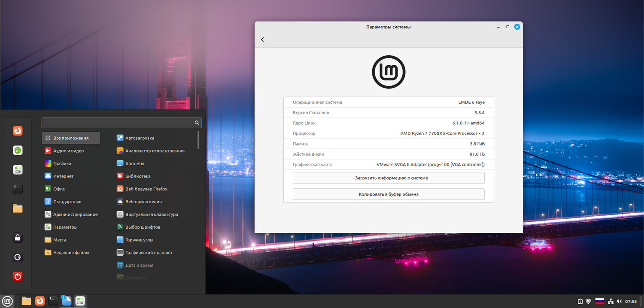This screenshot has height=308, width=644.
Task: Click the VMware SVGA II Adapter value
Action: point(431,164)
